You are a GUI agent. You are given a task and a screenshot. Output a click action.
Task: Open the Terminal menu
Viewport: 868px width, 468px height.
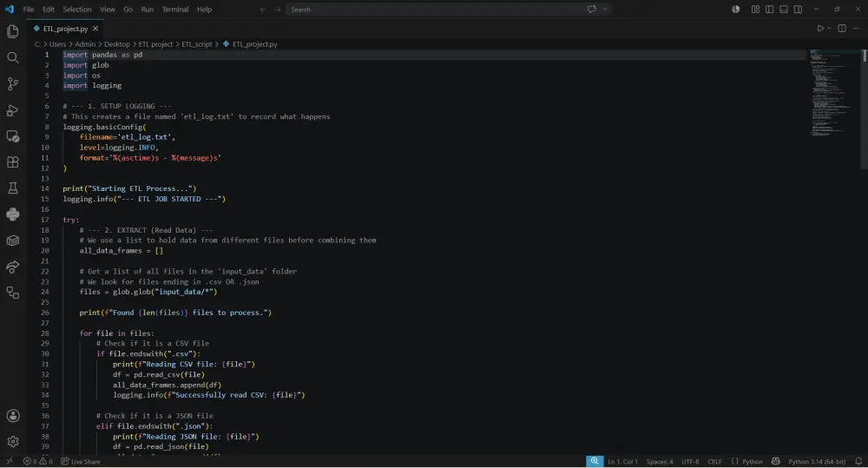(175, 10)
